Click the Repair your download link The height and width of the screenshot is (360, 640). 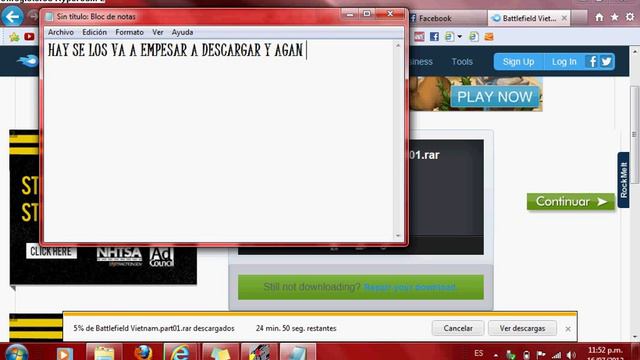click(409, 287)
